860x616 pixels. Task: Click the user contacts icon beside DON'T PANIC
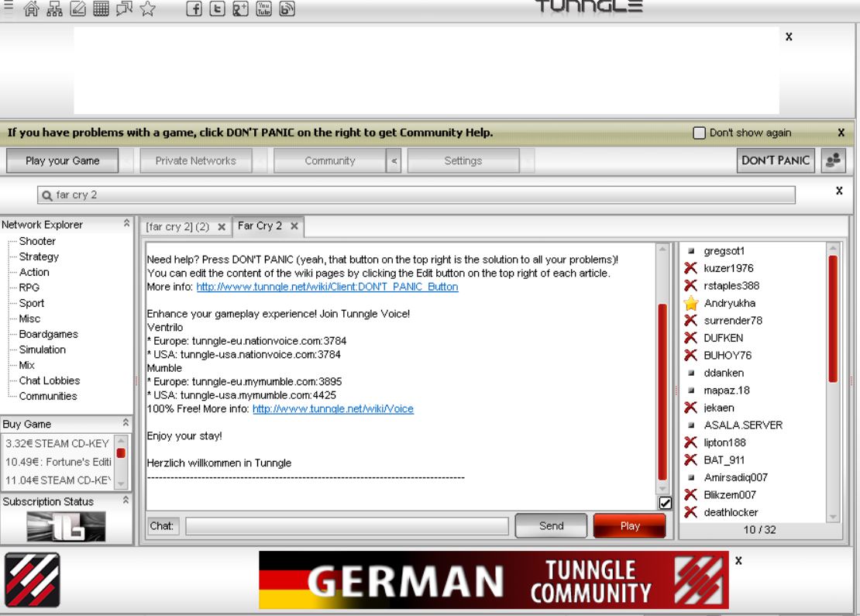[x=833, y=160]
